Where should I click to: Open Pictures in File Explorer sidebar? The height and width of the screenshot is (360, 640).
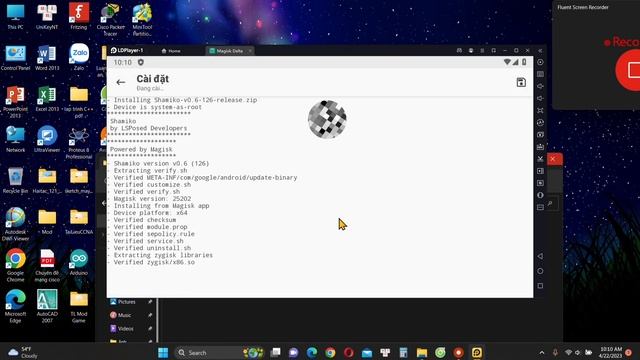click(x=126, y=302)
